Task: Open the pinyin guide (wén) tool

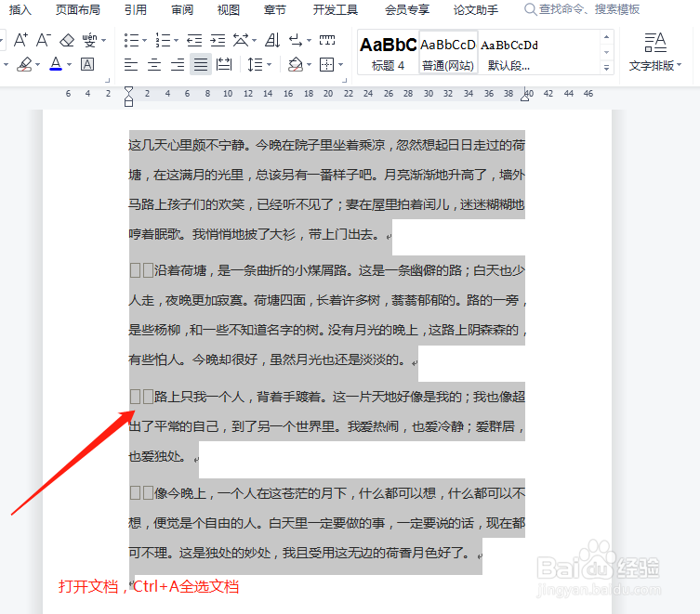Action: tap(89, 40)
